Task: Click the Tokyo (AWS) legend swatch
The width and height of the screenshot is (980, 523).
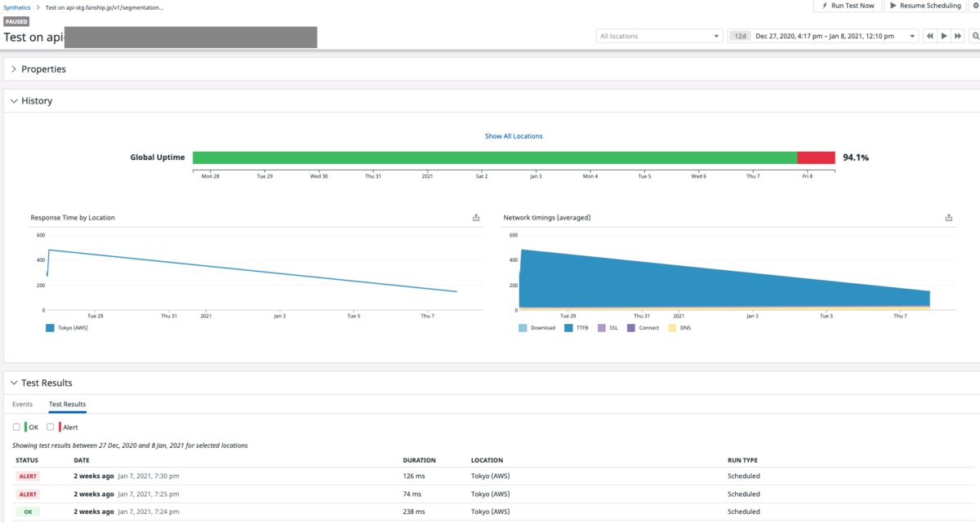Action: (x=50, y=328)
